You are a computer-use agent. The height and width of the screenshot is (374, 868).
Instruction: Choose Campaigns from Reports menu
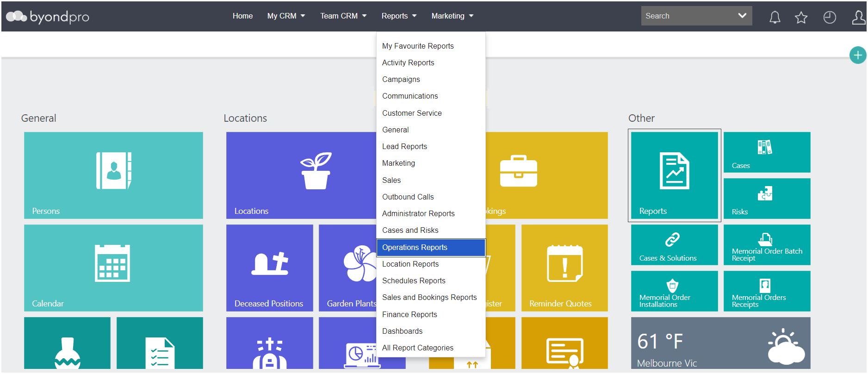click(431, 79)
